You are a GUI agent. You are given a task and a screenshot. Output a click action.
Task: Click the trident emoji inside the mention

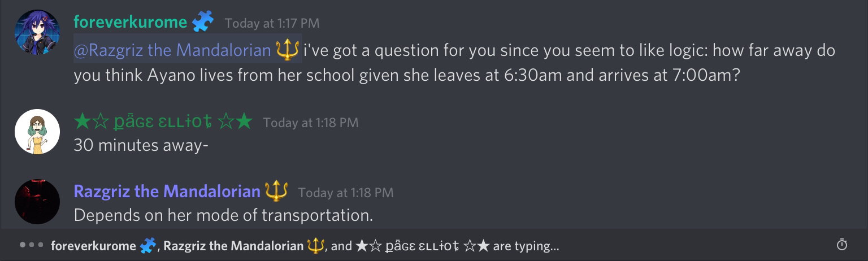tap(288, 50)
